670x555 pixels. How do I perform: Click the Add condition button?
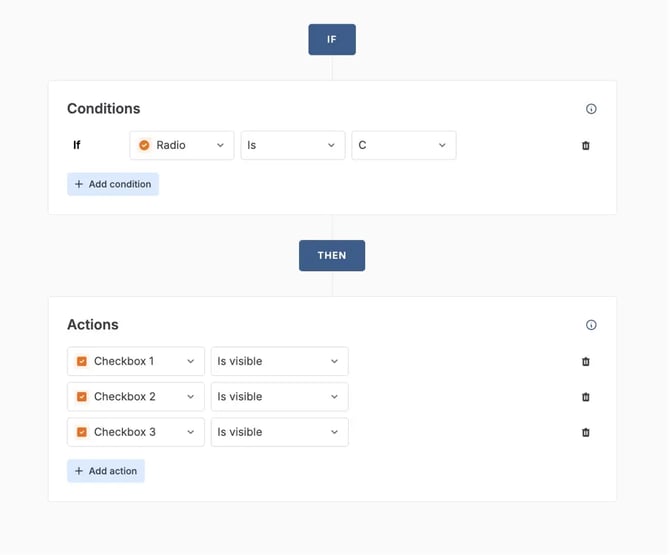point(113,184)
